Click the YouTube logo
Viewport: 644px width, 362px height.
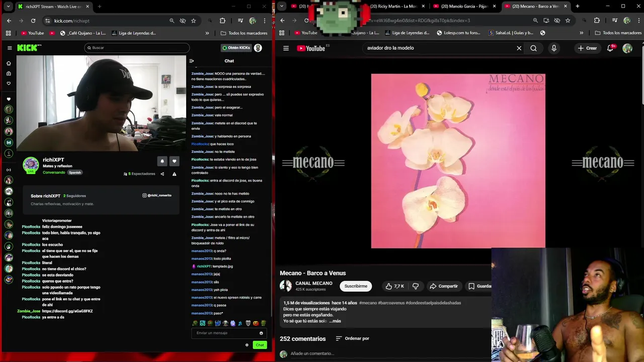[x=311, y=48]
